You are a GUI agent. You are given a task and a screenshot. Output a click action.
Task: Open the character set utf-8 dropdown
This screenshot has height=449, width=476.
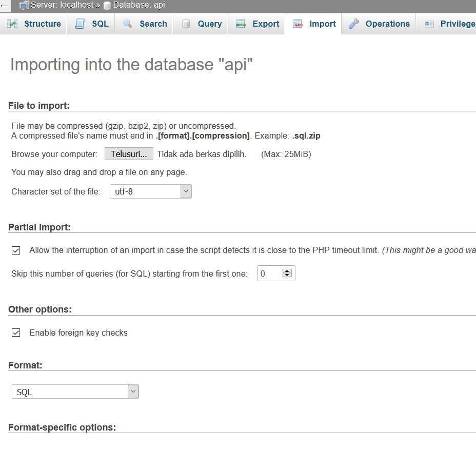click(x=150, y=192)
